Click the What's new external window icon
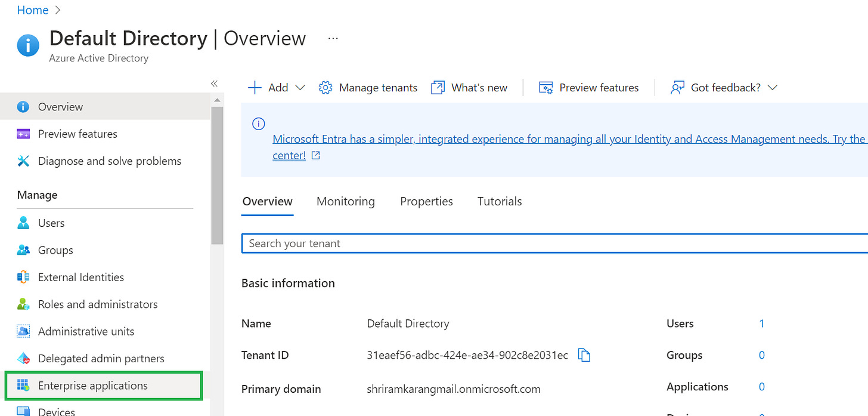 tap(438, 88)
